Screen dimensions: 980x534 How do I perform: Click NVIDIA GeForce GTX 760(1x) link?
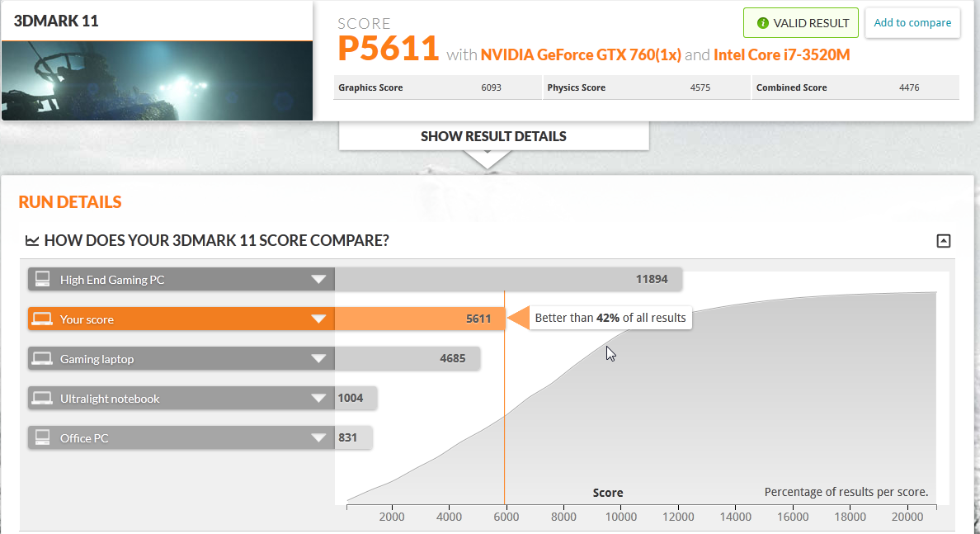click(581, 55)
